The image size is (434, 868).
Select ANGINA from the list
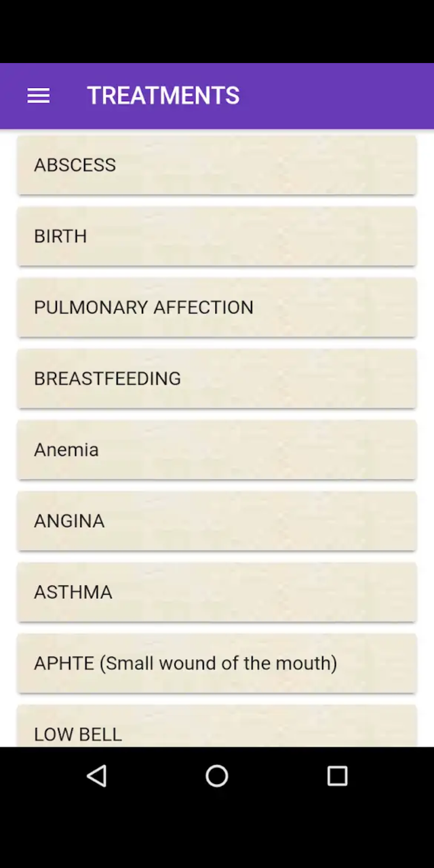(x=217, y=521)
